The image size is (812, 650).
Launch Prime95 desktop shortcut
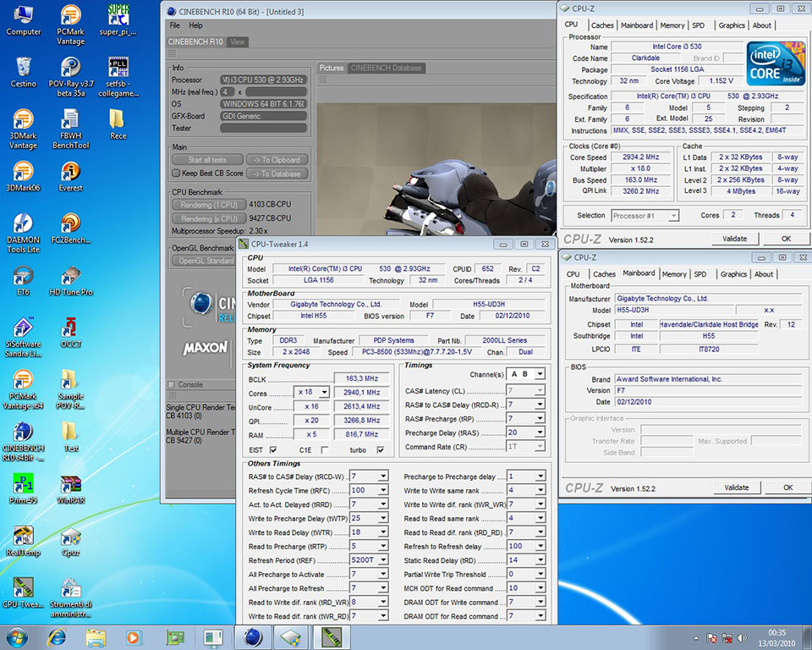click(x=24, y=489)
